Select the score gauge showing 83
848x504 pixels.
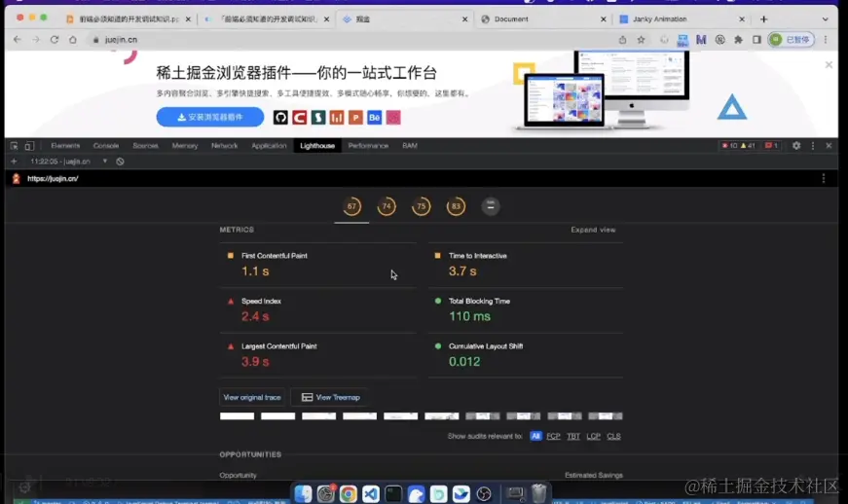pos(456,206)
